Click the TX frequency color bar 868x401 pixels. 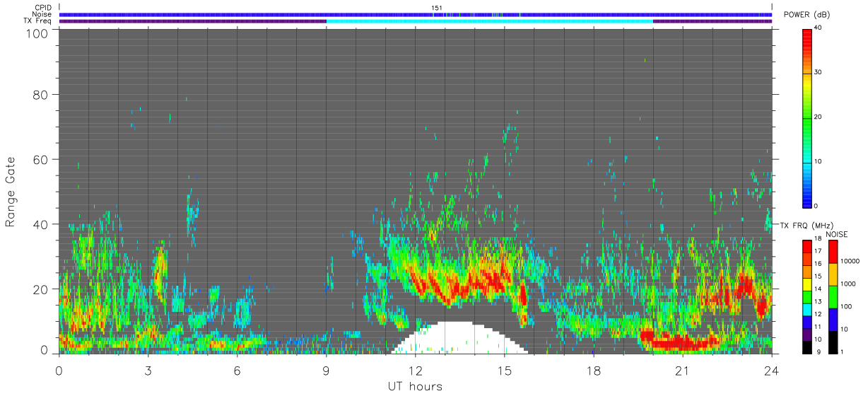[807, 296]
